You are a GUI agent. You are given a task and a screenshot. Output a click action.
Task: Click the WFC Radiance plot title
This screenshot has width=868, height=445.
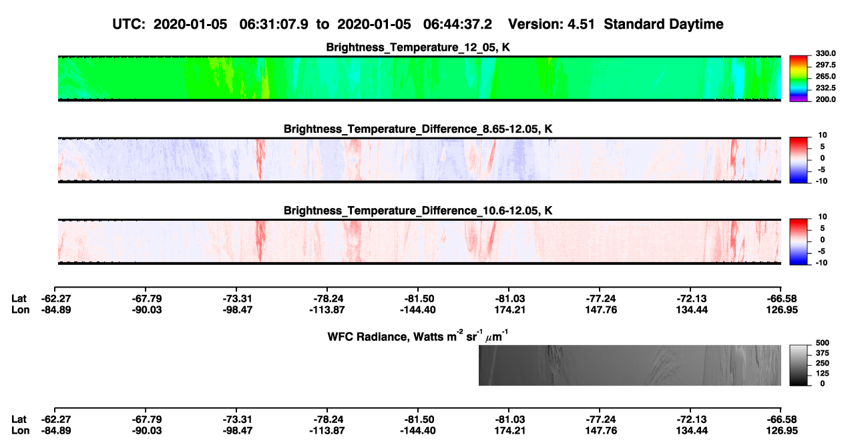pyautogui.click(x=419, y=336)
